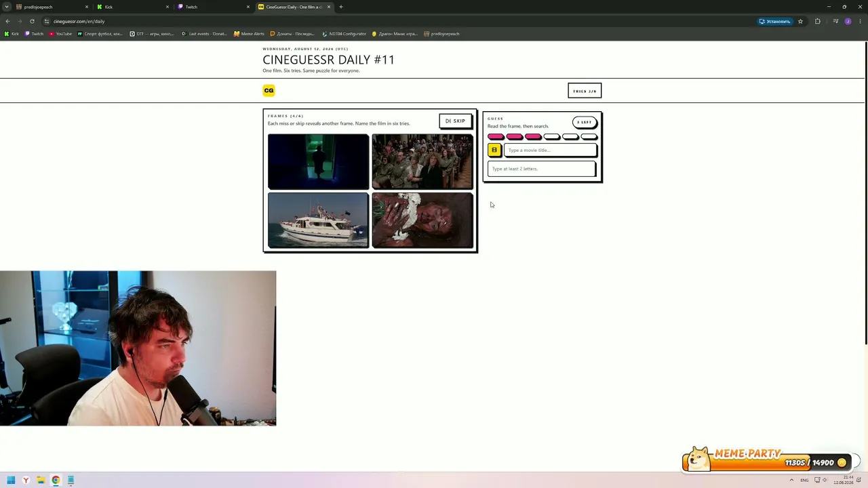Click the TRIES counter button
The image size is (868, 488).
[x=585, y=91]
